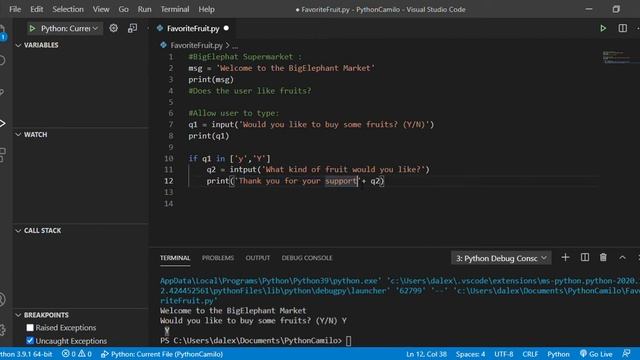Click the Ln 12, Col 38 position indicator

[426, 354]
